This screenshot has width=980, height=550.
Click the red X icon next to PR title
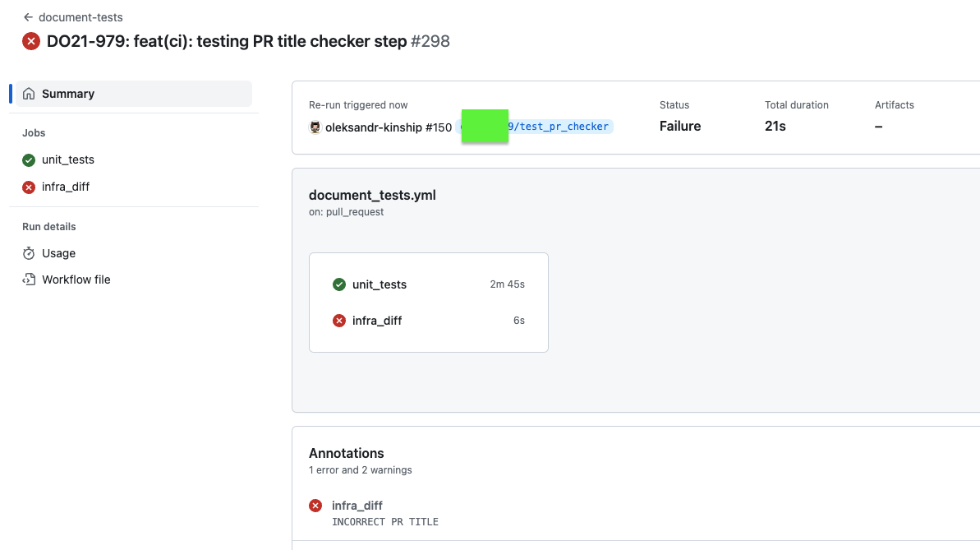tap(30, 40)
